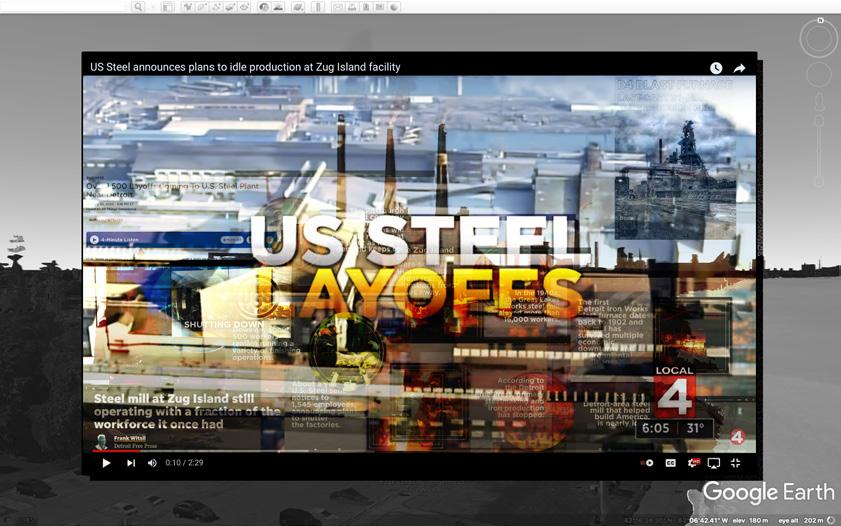The image size is (841, 526).
Task: Play the US Steel video
Action: click(106, 463)
